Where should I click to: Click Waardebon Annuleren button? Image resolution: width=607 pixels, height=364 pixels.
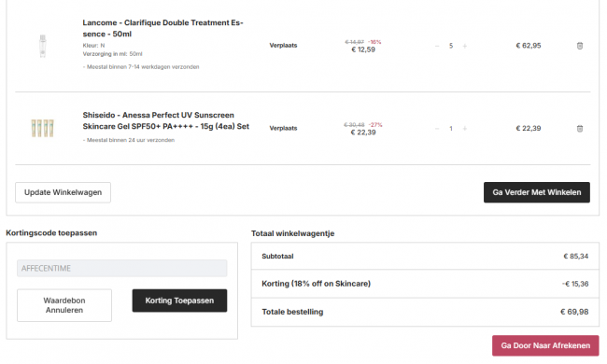point(64,305)
